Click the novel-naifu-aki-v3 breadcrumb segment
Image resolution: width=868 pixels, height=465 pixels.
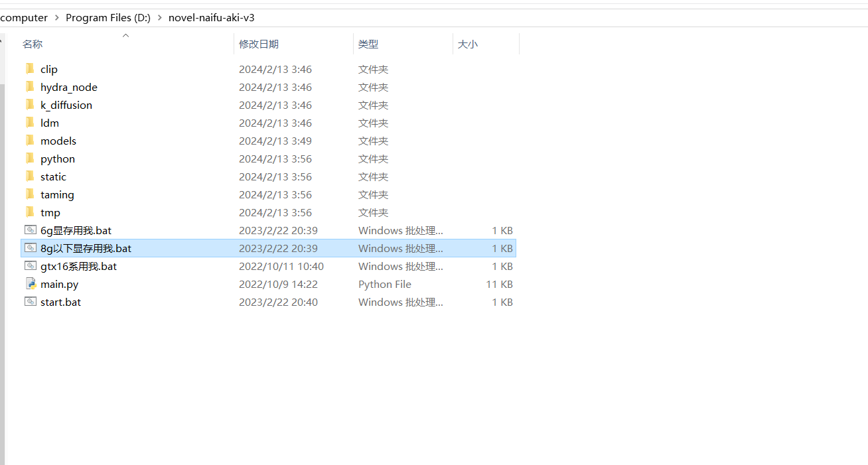pos(212,18)
